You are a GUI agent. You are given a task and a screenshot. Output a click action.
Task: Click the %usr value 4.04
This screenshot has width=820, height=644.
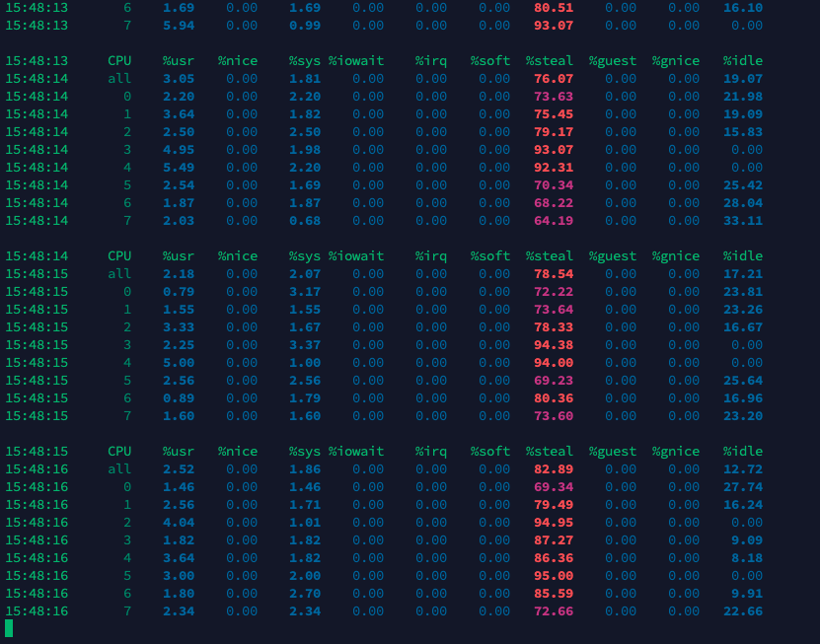point(179,524)
